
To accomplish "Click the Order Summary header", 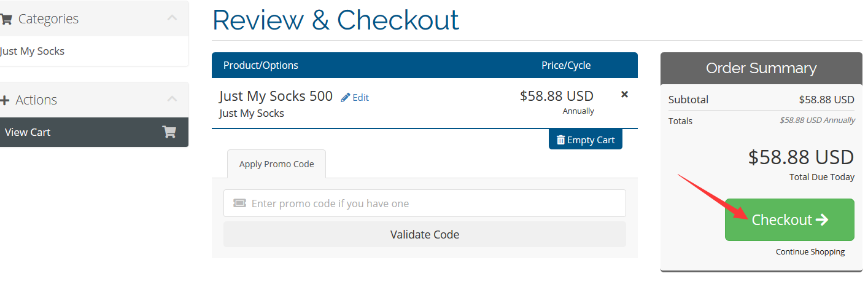I will (761, 68).
